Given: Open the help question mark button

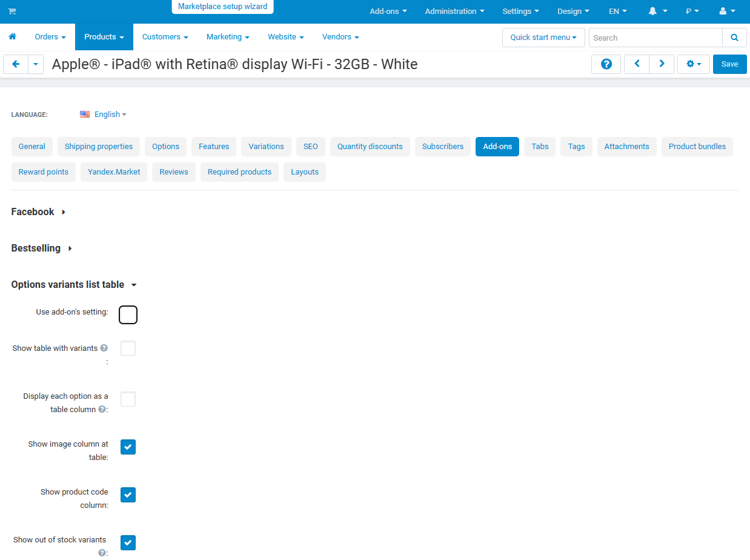Looking at the screenshot, I should 606,64.
